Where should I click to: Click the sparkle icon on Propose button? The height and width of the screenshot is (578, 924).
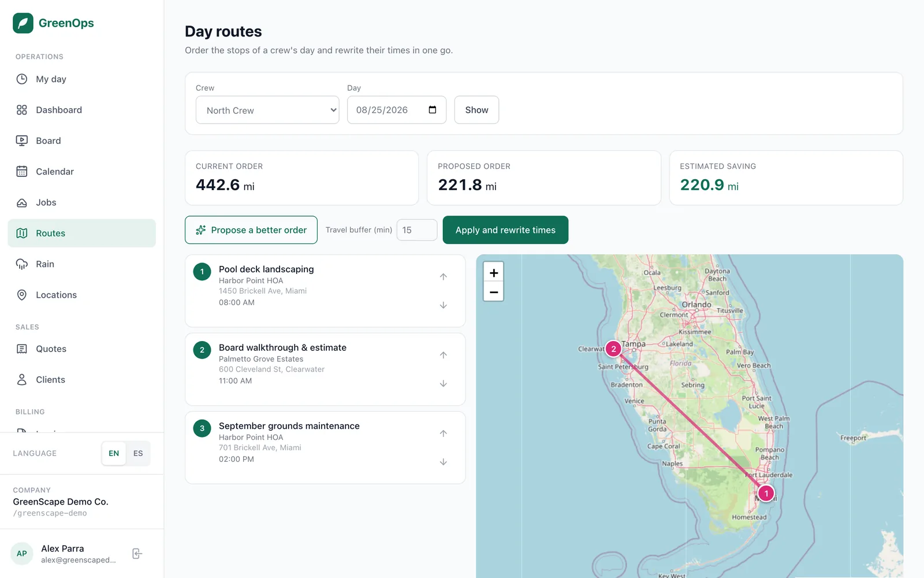pos(201,230)
